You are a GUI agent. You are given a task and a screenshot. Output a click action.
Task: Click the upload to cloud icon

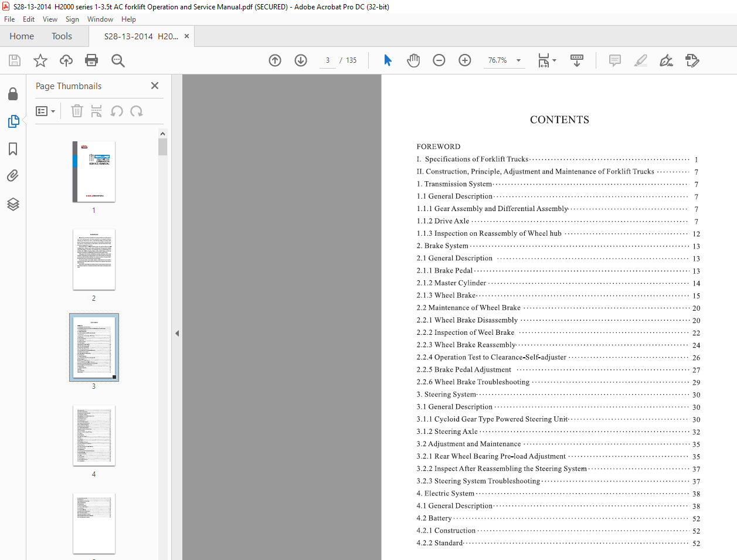(66, 60)
